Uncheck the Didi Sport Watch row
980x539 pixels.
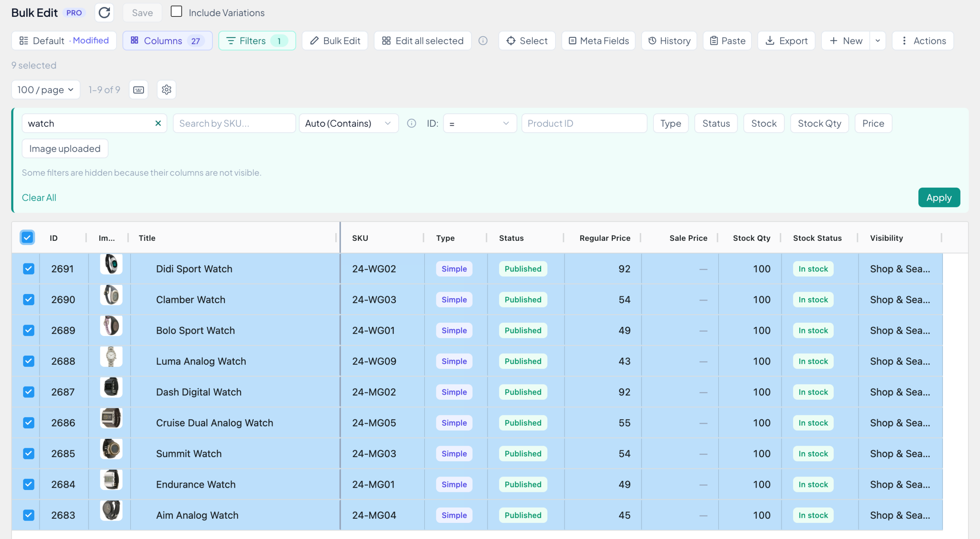click(29, 269)
